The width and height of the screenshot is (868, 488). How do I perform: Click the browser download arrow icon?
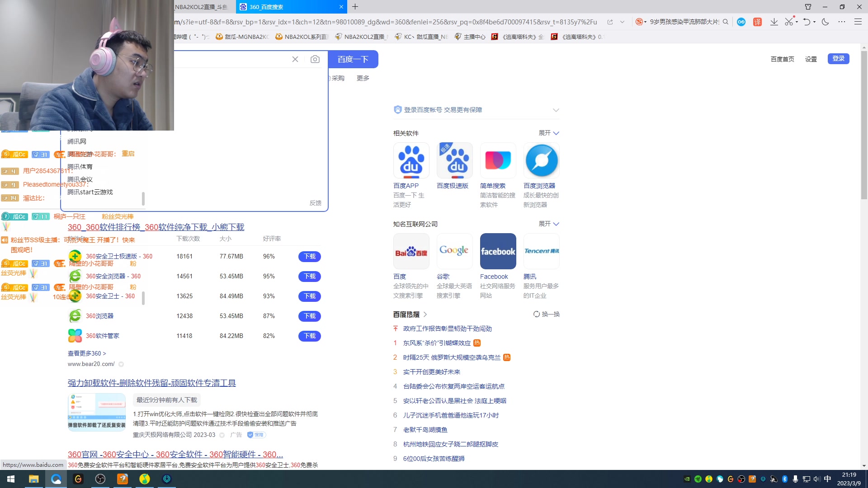[774, 22]
